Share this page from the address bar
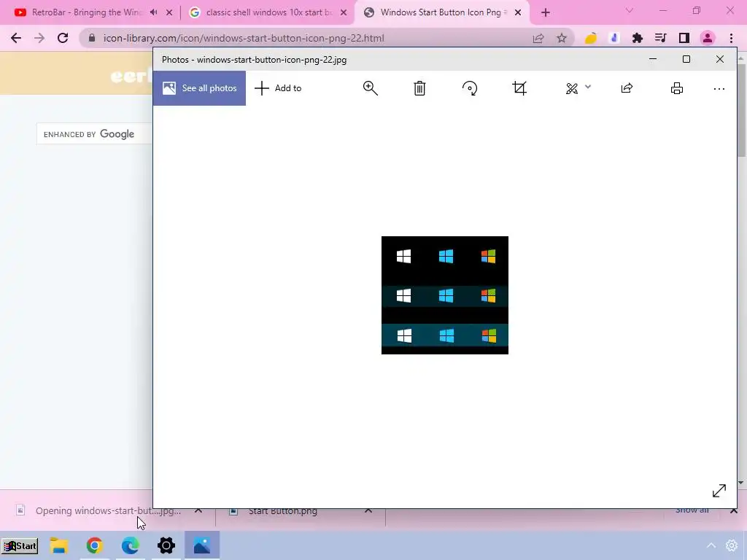The height and width of the screenshot is (560, 747). click(538, 38)
